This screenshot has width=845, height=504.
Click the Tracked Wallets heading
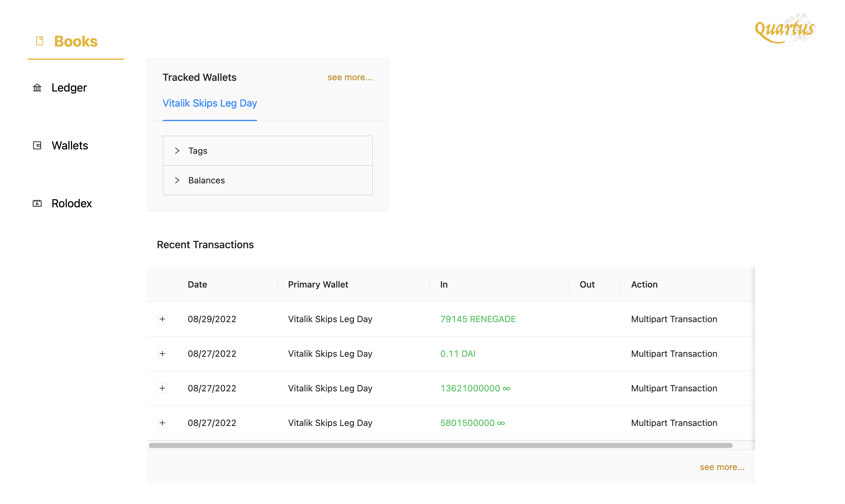(199, 77)
